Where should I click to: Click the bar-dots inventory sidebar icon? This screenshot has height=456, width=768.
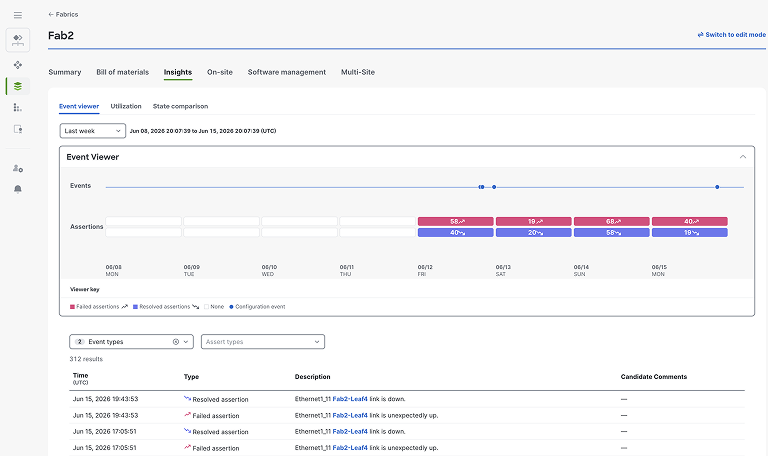click(18, 108)
